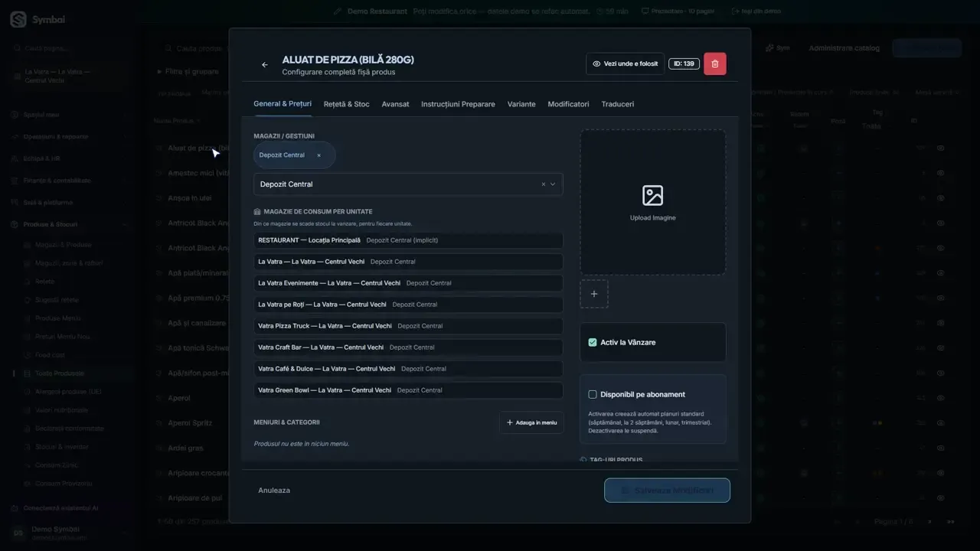The image size is (980, 551).
Task: Open the Avansat tab
Action: click(395, 104)
